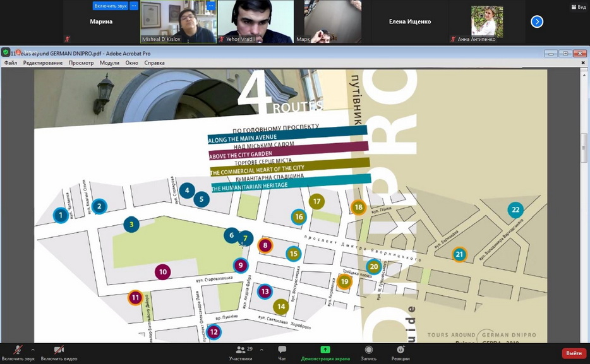
Task: Click map marker 14
Action: click(x=281, y=307)
